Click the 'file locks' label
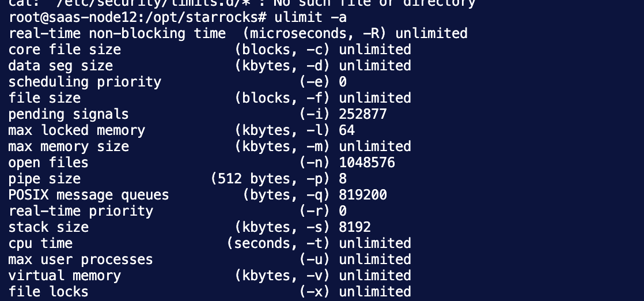 pos(48,292)
